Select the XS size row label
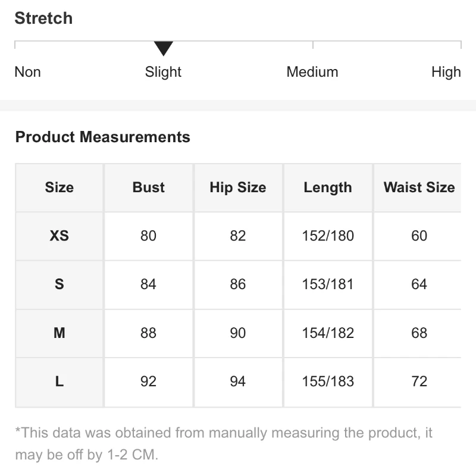 59,236
